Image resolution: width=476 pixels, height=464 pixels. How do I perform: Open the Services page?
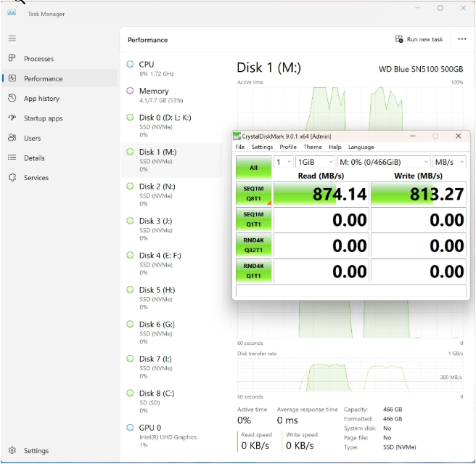(x=36, y=177)
